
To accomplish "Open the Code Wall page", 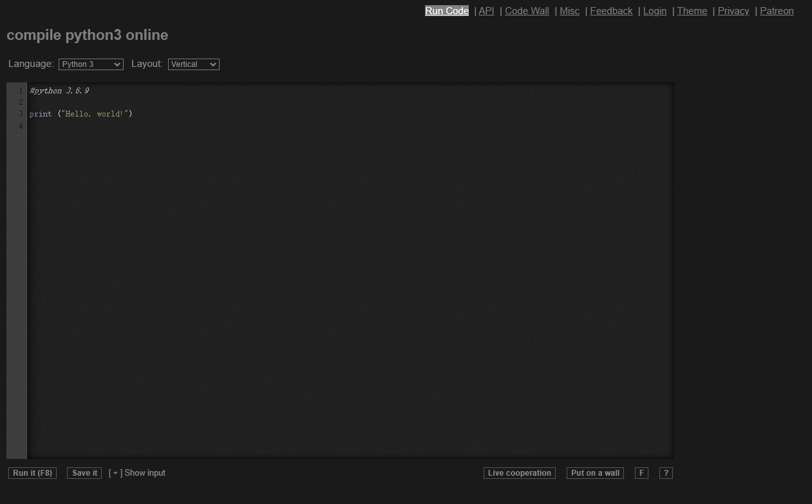I will 527,11.
